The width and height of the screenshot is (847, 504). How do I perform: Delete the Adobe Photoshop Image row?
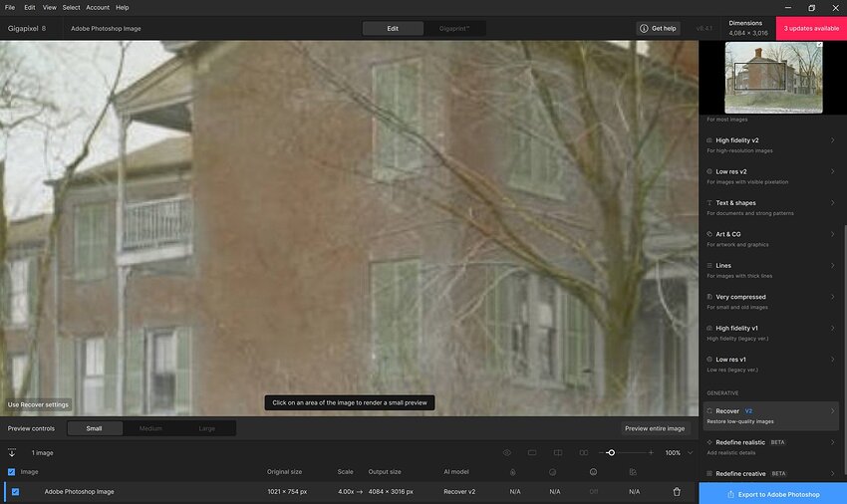tap(677, 492)
